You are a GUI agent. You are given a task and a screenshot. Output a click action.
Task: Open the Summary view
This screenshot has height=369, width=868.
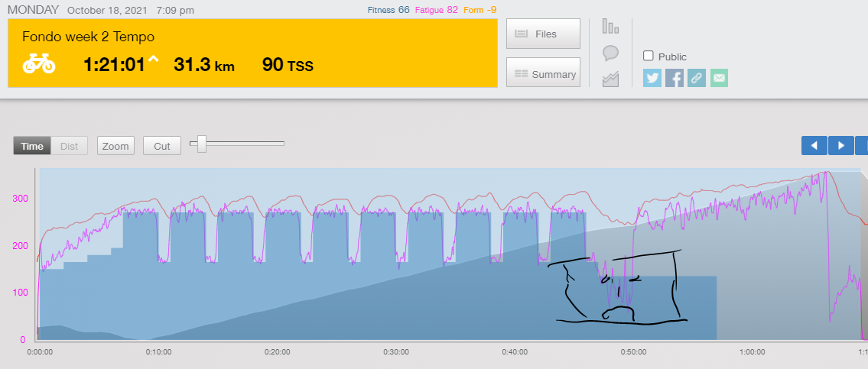[543, 74]
